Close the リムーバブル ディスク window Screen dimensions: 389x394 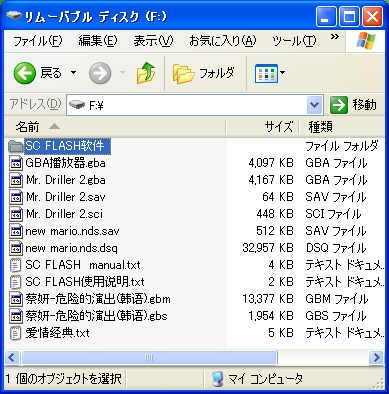[372, 16]
